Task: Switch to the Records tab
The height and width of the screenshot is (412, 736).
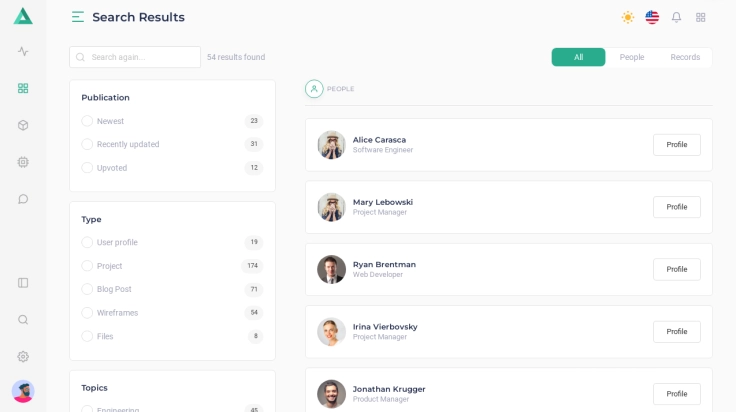Action: point(685,57)
